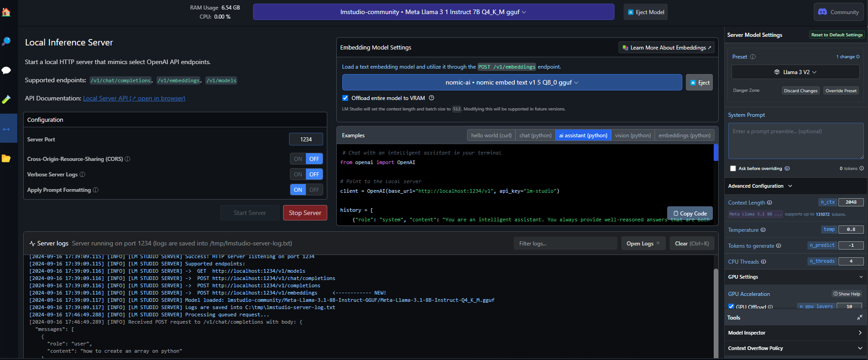This screenshot has width=868, height=360.
Task: Open the Home page from sidebar
Action: point(6,12)
